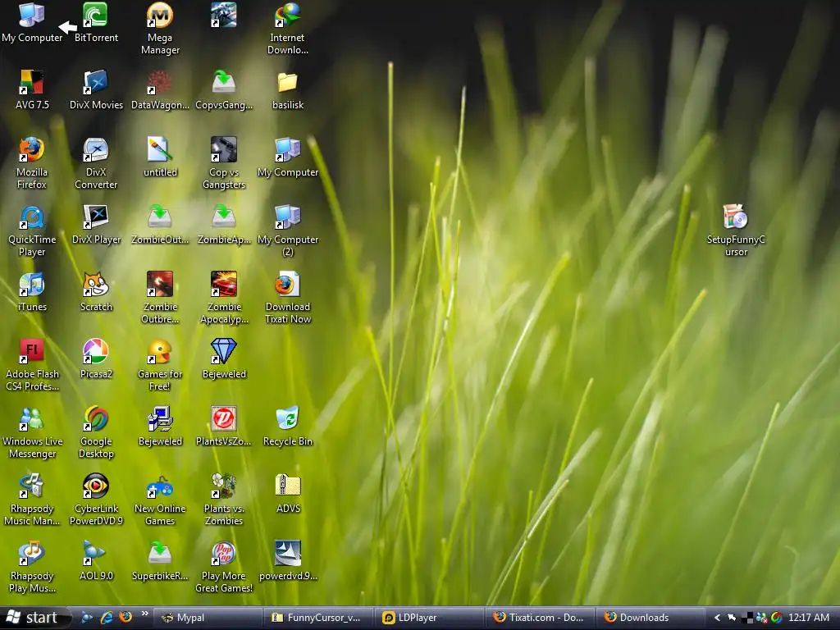This screenshot has width=840, height=630.
Task: Select the SuperbikeR installer icon
Action: pos(160,561)
